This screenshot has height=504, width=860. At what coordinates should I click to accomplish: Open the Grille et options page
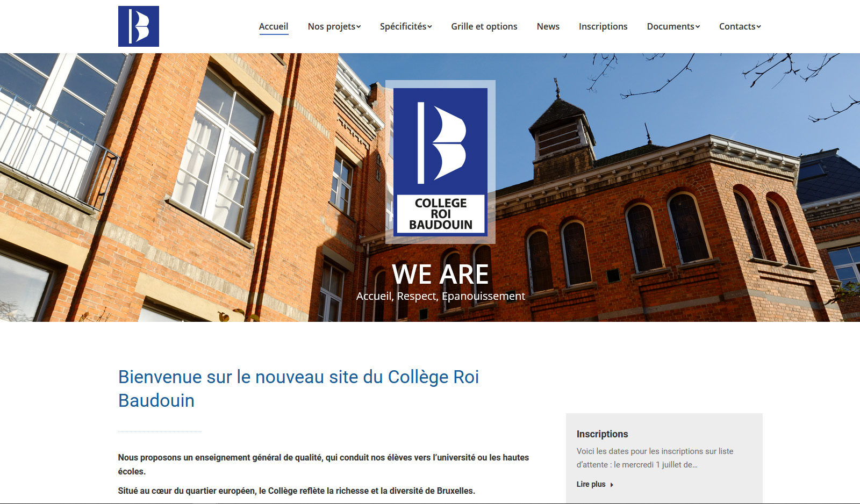[484, 26]
